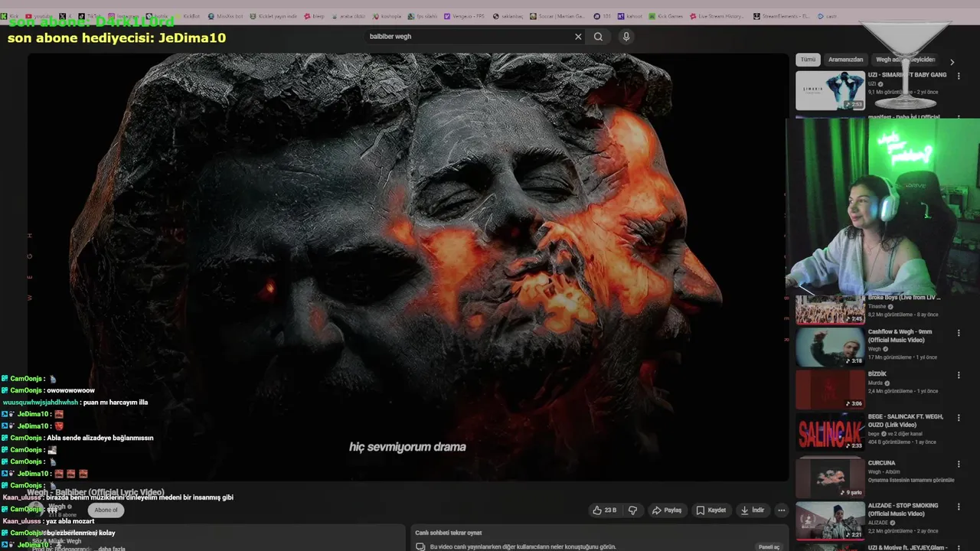
Task: Select the Tümü filter chip
Action: coord(808,60)
